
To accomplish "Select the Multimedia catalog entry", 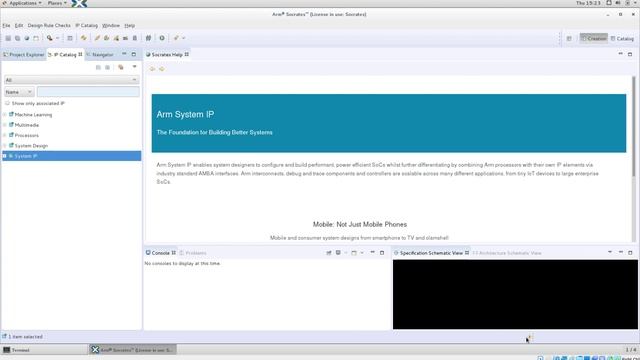I will pos(27,125).
